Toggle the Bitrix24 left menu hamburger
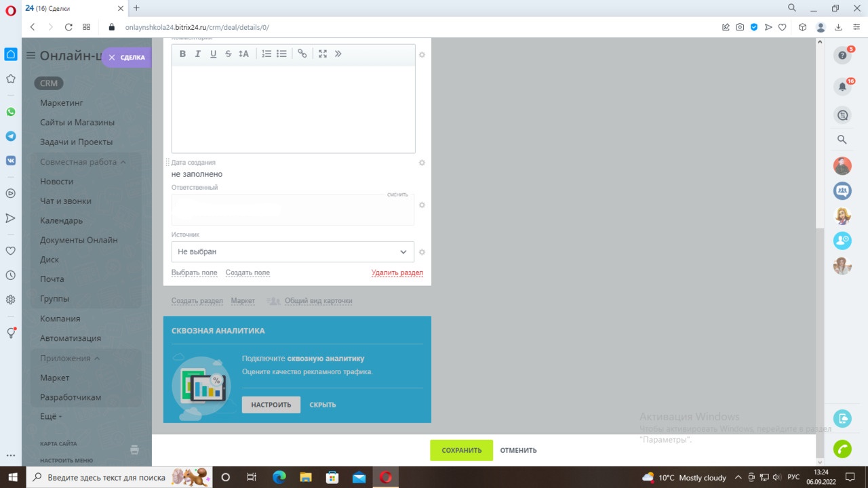This screenshot has width=868, height=488. (31, 56)
